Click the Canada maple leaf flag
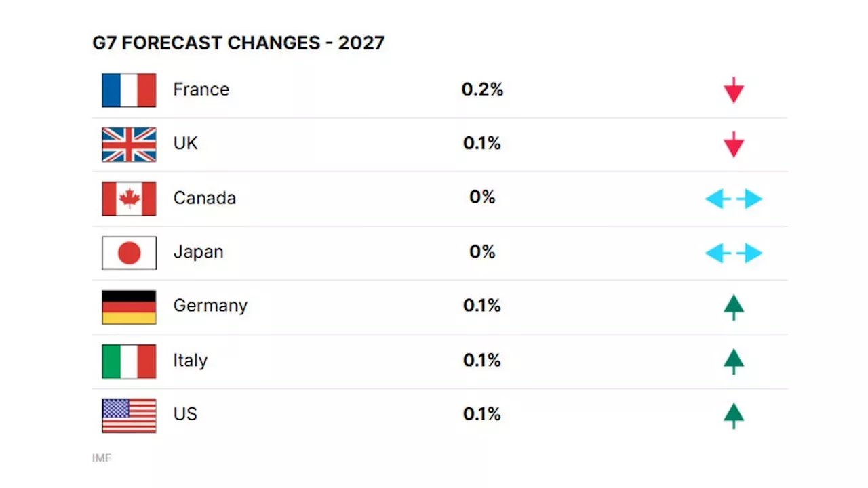This screenshot has width=868, height=488. click(129, 199)
